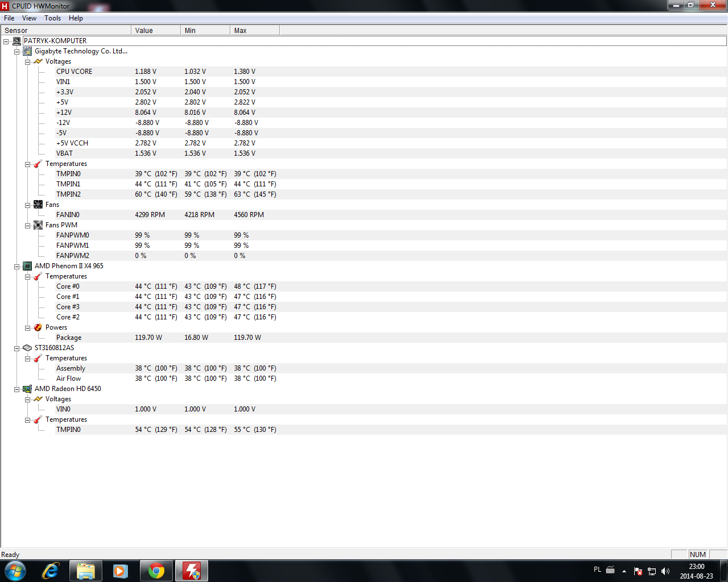Click 119.70 W package value
This screenshot has width=728, height=582.
click(x=148, y=338)
